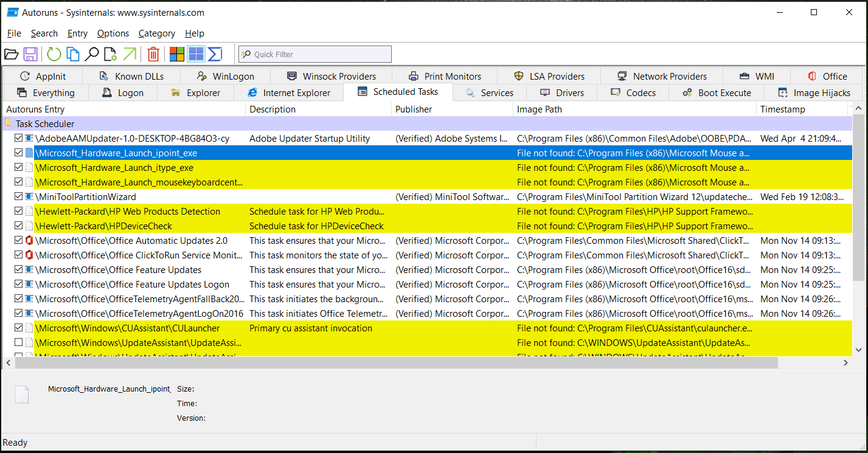Sort by the Autoruns Entry column header

124,109
